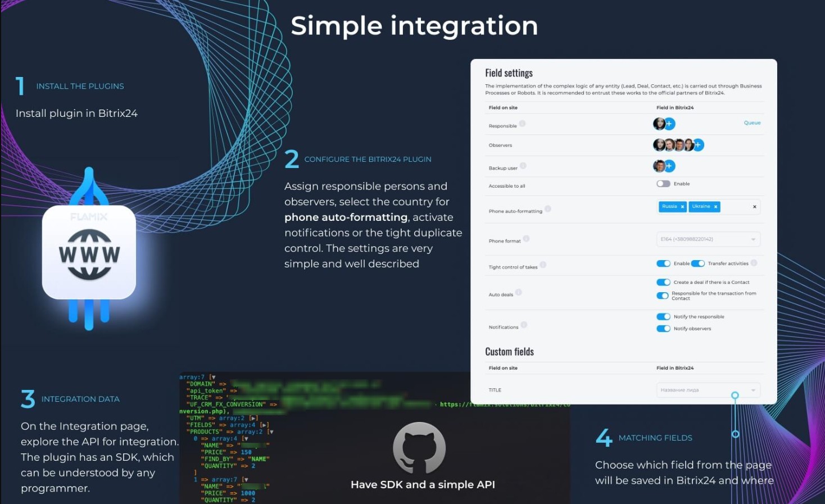Click the first observer avatar
Screen dimensions: 825x504
[x=659, y=145]
